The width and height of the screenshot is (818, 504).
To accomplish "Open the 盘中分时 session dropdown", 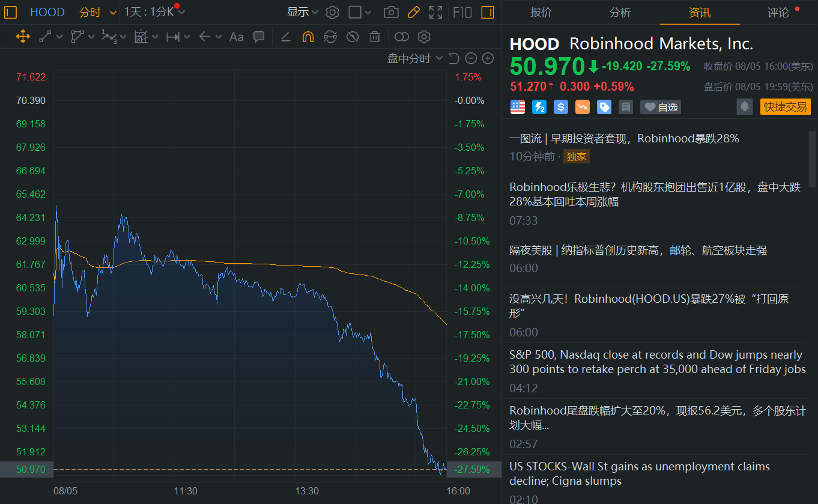I will click(415, 58).
